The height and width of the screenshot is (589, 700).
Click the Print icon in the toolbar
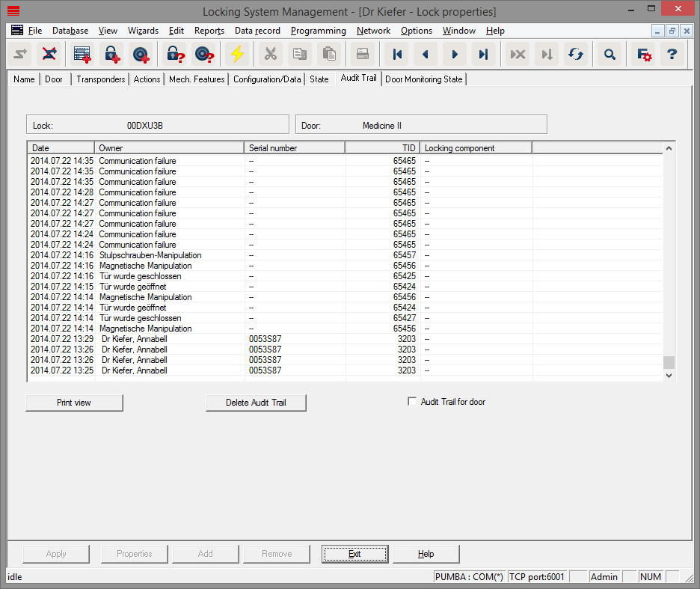pos(362,54)
